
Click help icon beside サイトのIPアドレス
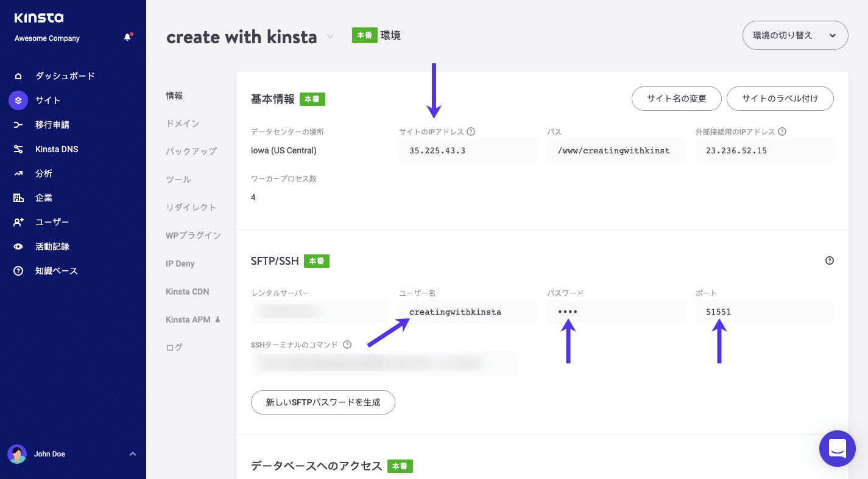click(x=471, y=131)
